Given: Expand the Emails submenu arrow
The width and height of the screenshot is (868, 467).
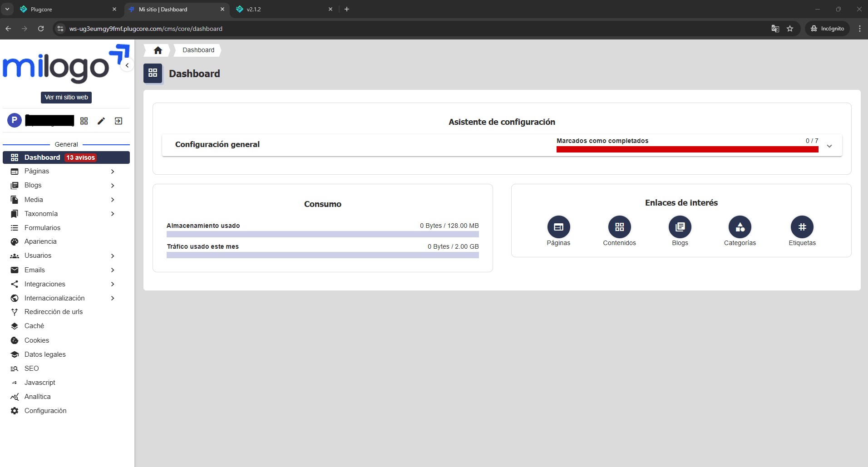Looking at the screenshot, I should tap(113, 270).
